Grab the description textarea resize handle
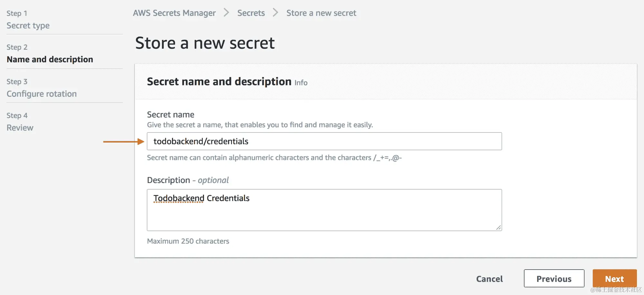Screen dimensions: 644x295 [x=498, y=227]
